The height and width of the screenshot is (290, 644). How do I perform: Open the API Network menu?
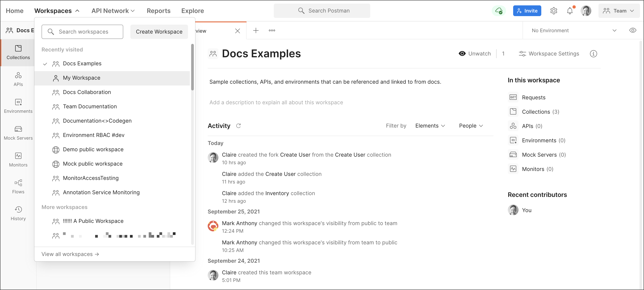point(113,11)
